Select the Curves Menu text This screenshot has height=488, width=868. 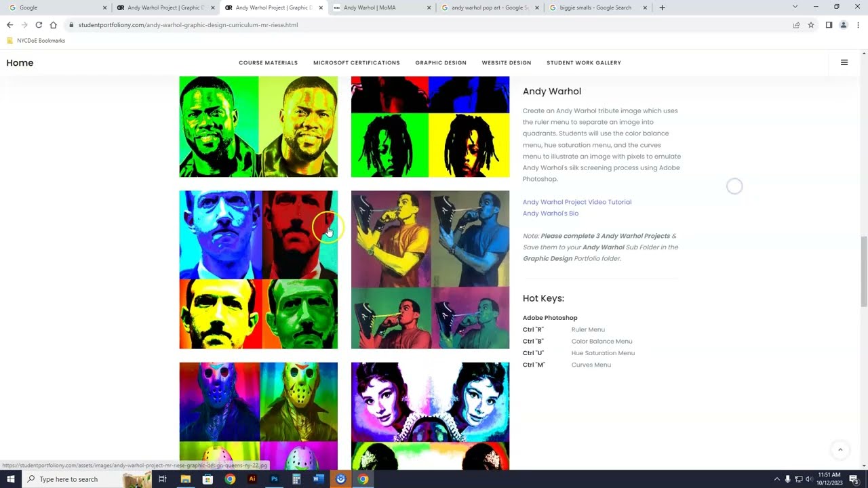591,365
